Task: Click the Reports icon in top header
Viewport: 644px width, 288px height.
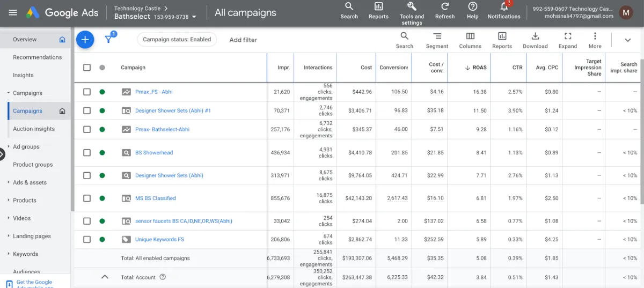Action: coord(378,8)
